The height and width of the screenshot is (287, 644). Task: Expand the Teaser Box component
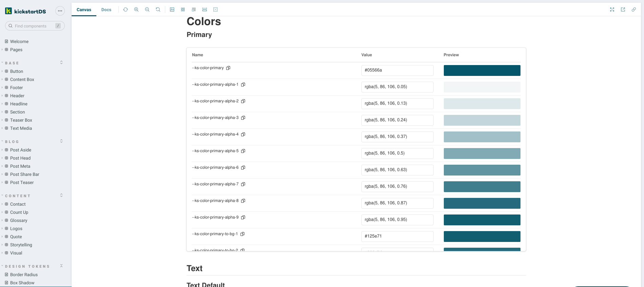(x=21, y=120)
